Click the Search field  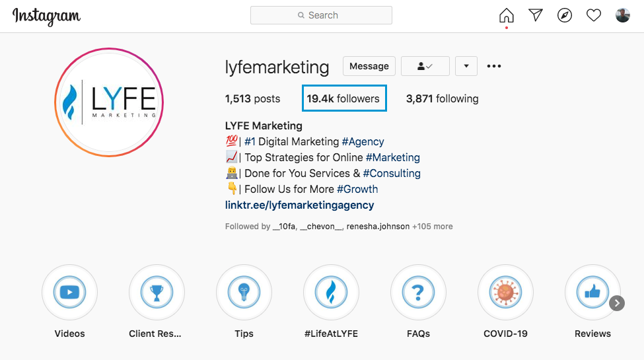pos(321,15)
